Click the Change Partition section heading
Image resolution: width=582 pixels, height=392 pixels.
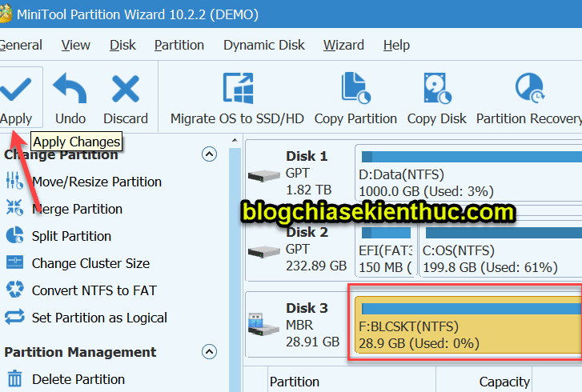click(61, 154)
